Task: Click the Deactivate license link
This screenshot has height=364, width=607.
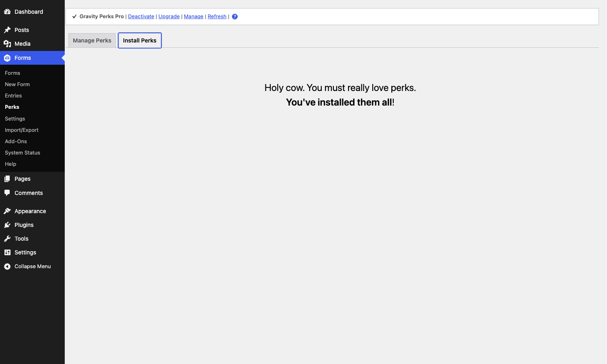Action: 141,17
